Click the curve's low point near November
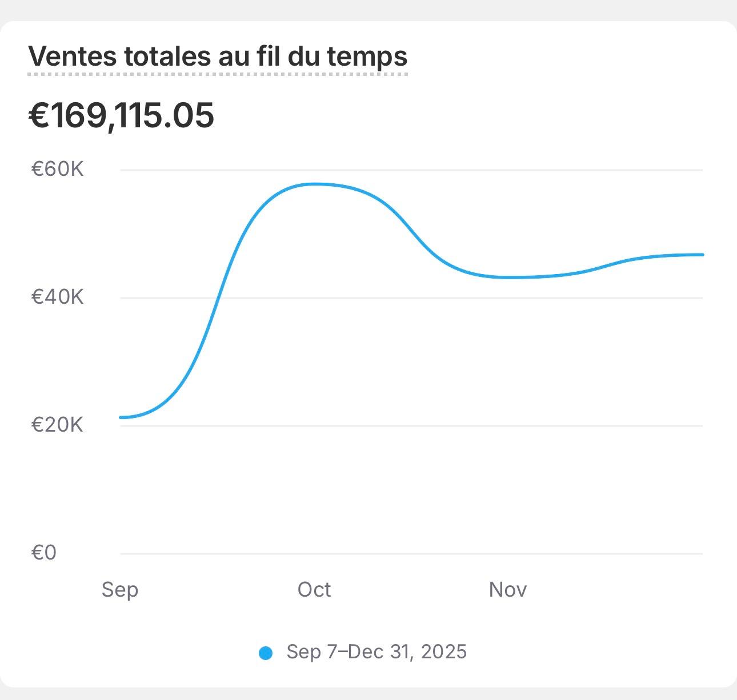This screenshot has height=700, width=737. point(508,277)
